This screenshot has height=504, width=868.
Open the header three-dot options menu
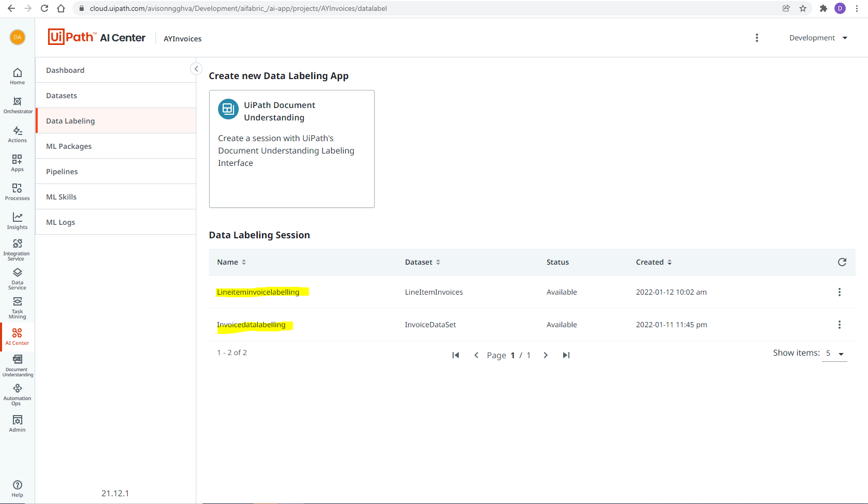[757, 38]
